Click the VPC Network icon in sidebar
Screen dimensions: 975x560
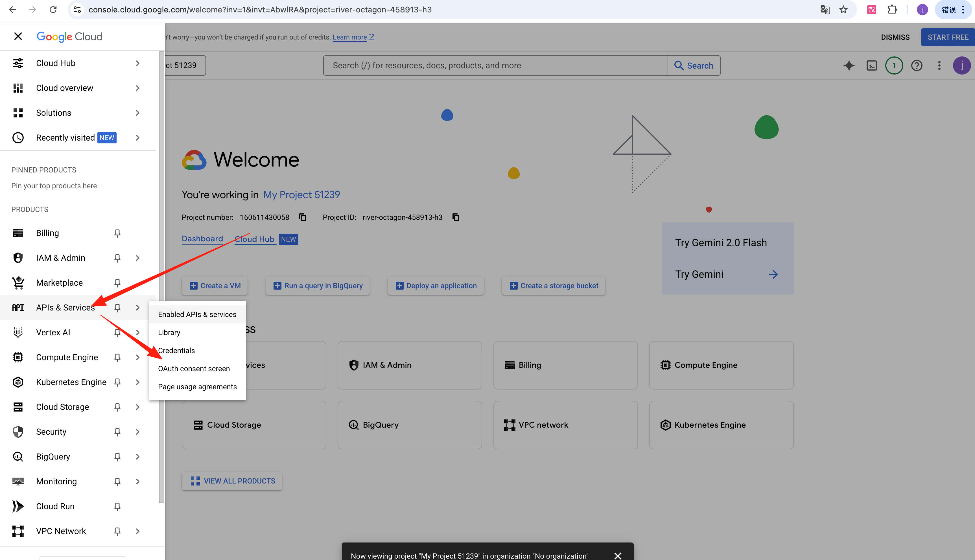pos(18,531)
